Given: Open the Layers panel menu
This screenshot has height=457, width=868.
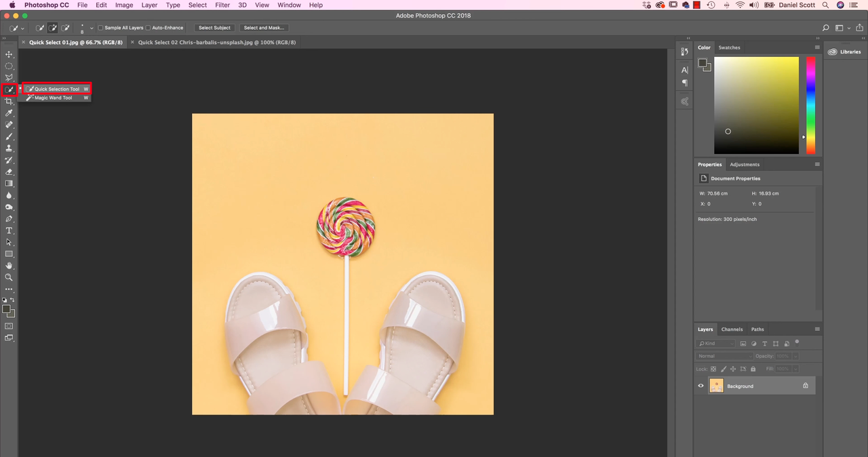Looking at the screenshot, I should 817,330.
